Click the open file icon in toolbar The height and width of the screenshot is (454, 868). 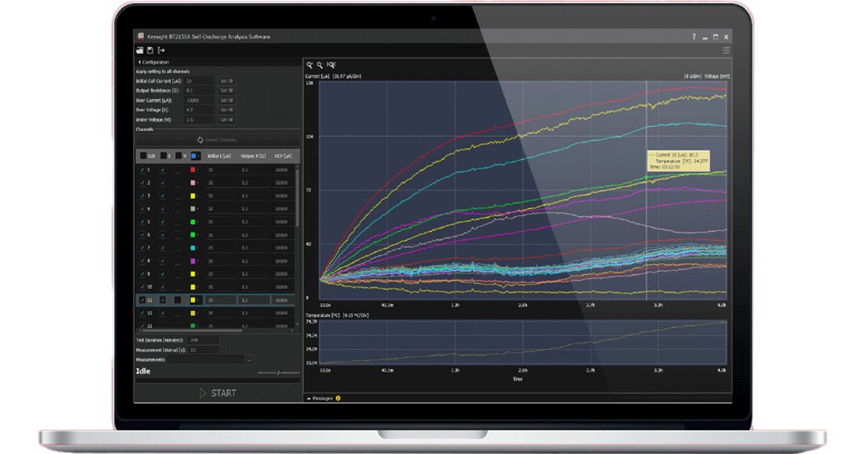(140, 51)
